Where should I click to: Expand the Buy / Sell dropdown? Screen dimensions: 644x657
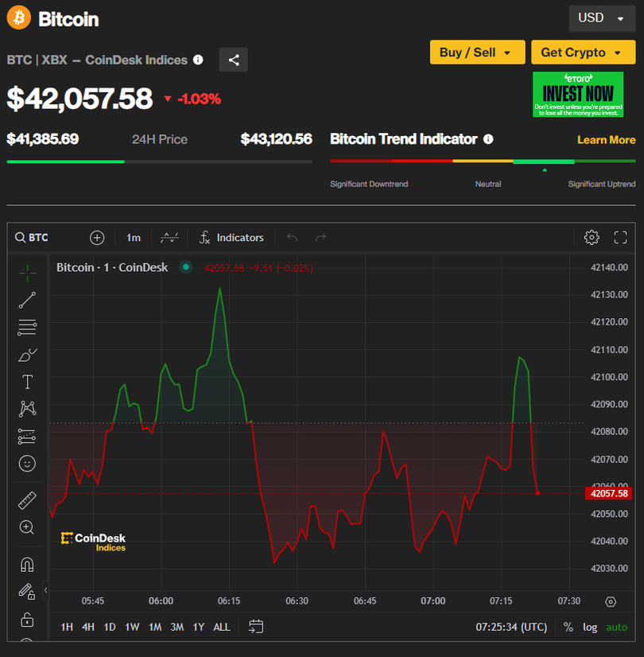477,52
